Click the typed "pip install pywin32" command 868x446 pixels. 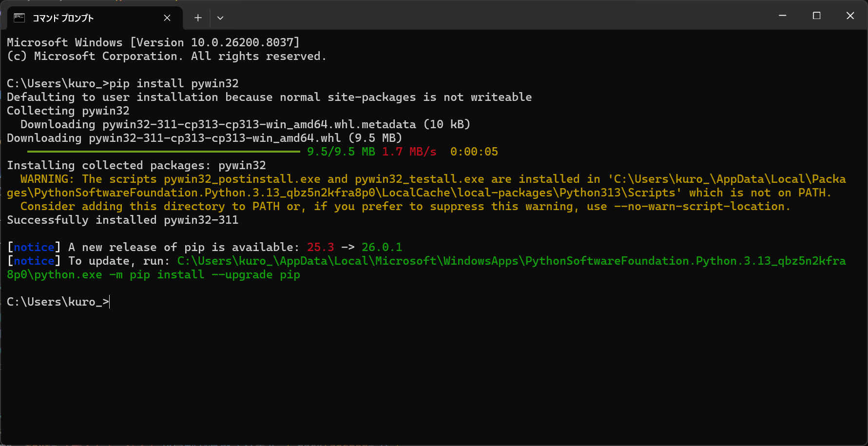click(174, 83)
